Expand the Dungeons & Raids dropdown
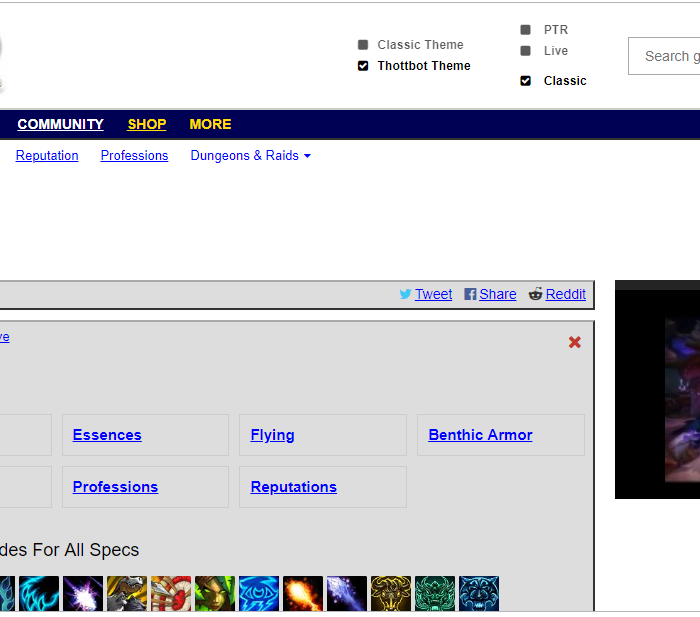700x617 pixels. [250, 156]
